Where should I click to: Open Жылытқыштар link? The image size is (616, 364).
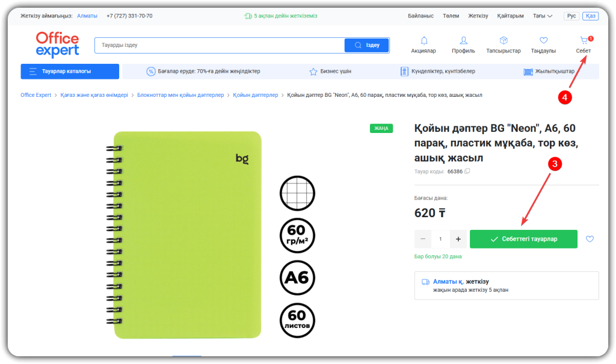(555, 72)
